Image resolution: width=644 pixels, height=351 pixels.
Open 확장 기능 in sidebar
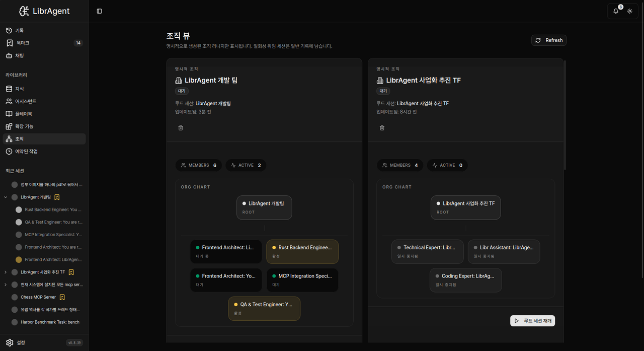point(44,126)
